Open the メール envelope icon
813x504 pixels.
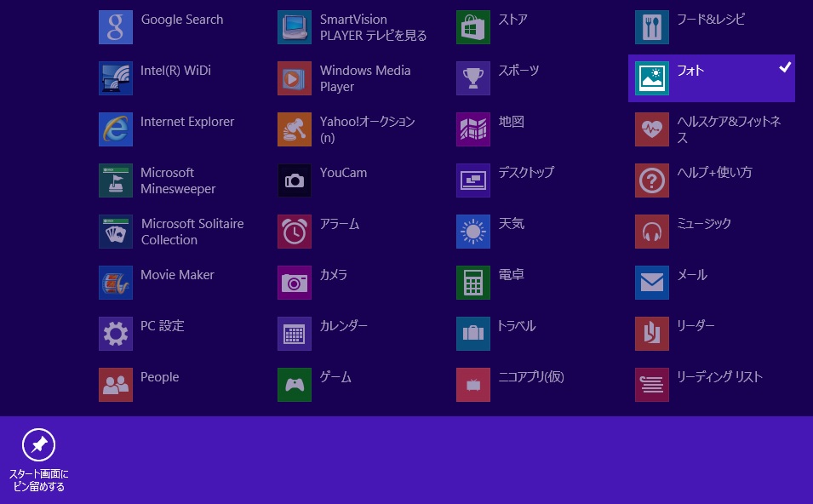pyautogui.click(x=652, y=283)
